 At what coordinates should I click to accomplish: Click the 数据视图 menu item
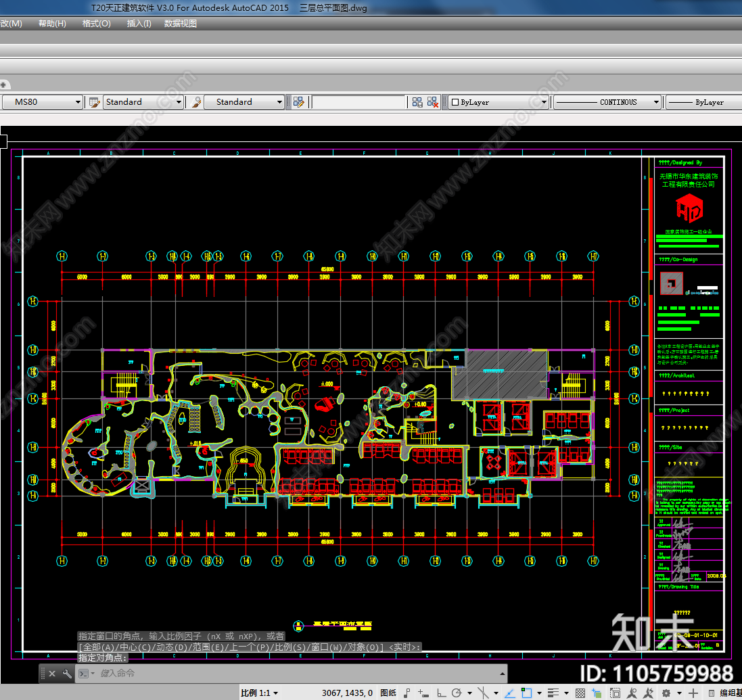coord(181,24)
